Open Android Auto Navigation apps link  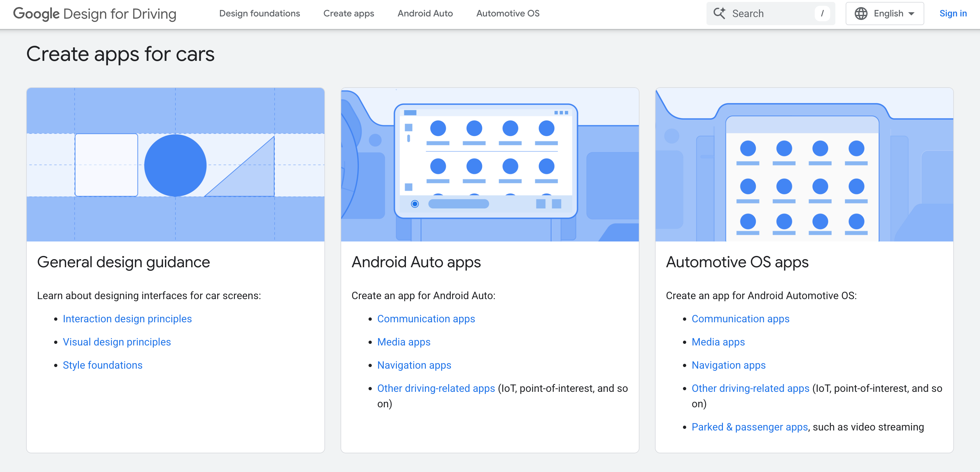coord(414,365)
